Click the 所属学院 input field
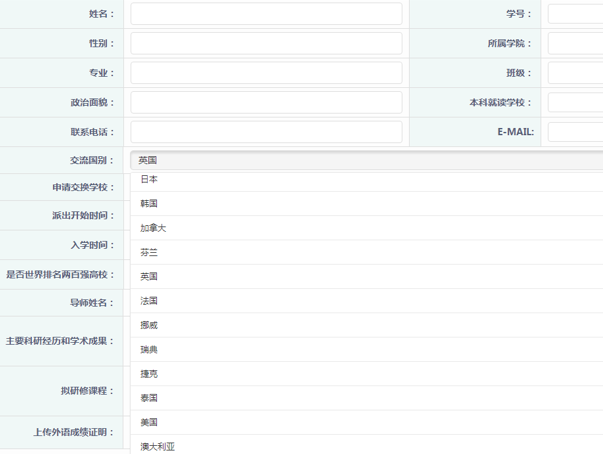 pos(576,44)
